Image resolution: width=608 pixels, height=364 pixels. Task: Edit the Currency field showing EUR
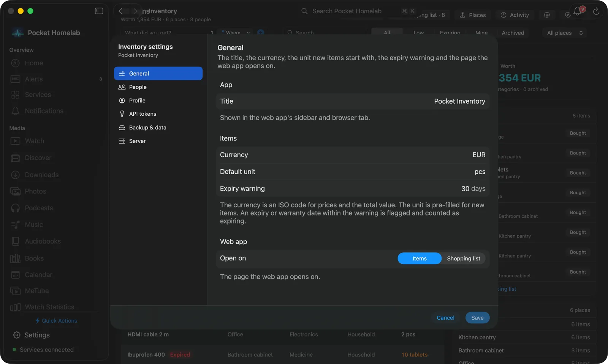(353, 155)
